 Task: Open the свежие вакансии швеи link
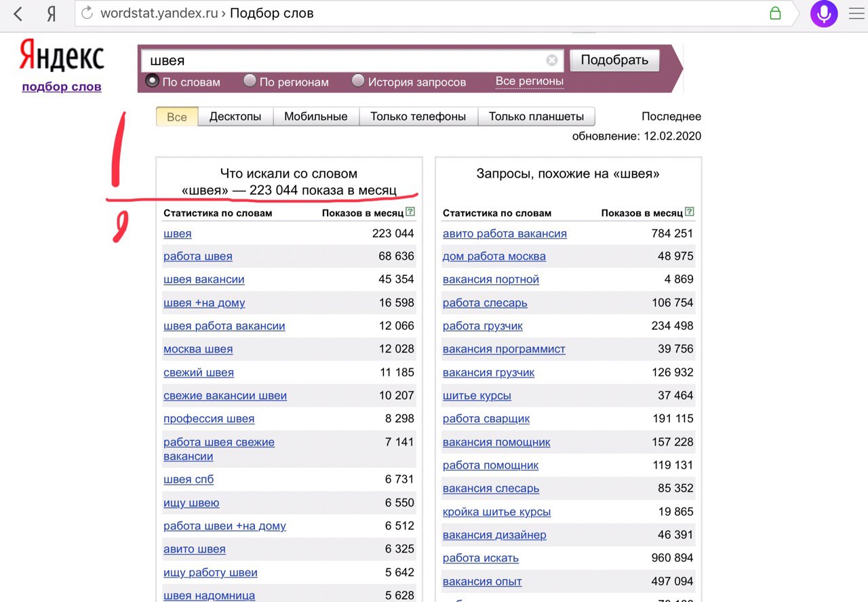pyautogui.click(x=225, y=396)
